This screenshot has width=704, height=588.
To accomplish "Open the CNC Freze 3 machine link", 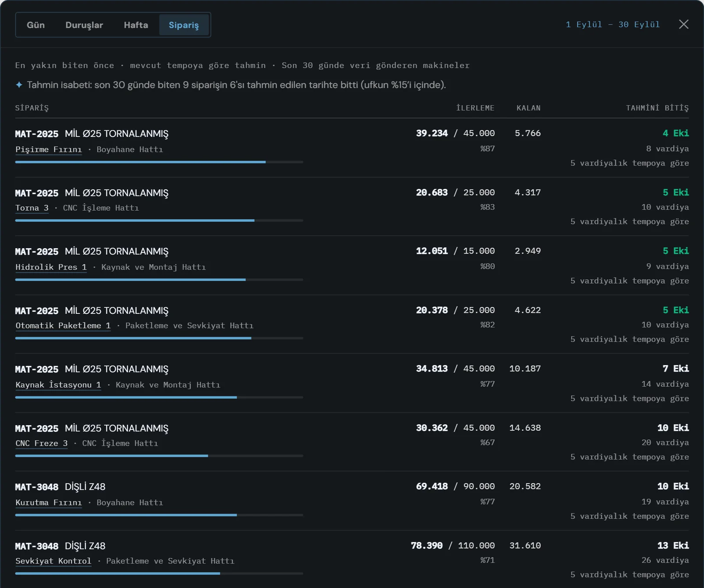I will (x=42, y=443).
